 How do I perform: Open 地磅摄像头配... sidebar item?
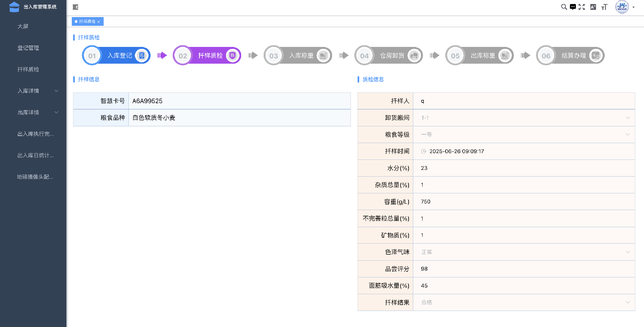[x=33, y=177]
